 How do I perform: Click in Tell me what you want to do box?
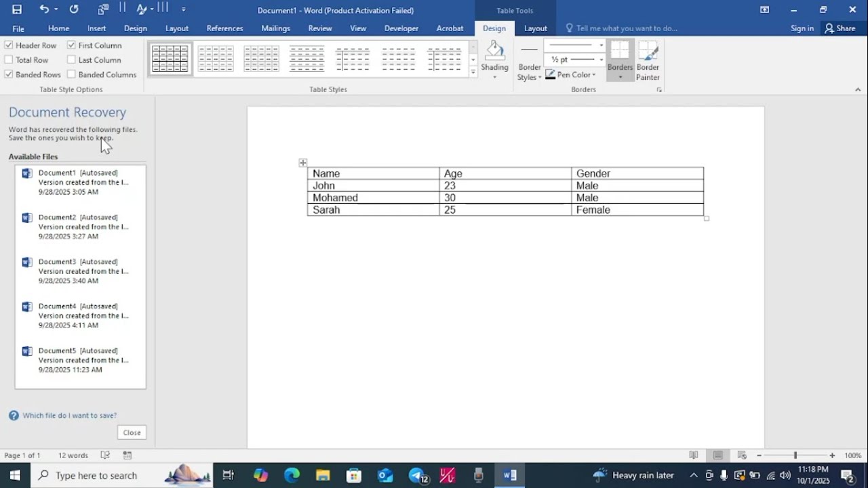click(x=627, y=28)
